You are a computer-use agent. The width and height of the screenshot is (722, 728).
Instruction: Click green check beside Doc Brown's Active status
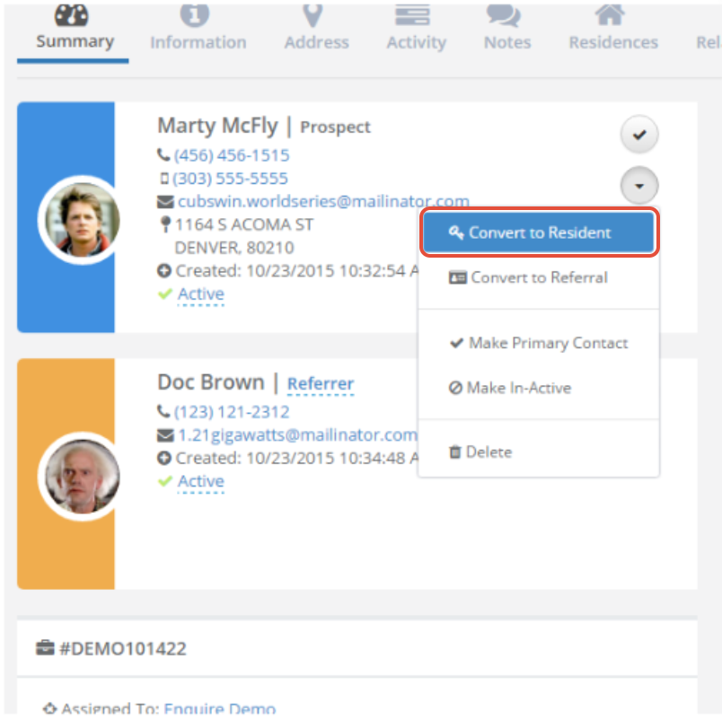[165, 481]
